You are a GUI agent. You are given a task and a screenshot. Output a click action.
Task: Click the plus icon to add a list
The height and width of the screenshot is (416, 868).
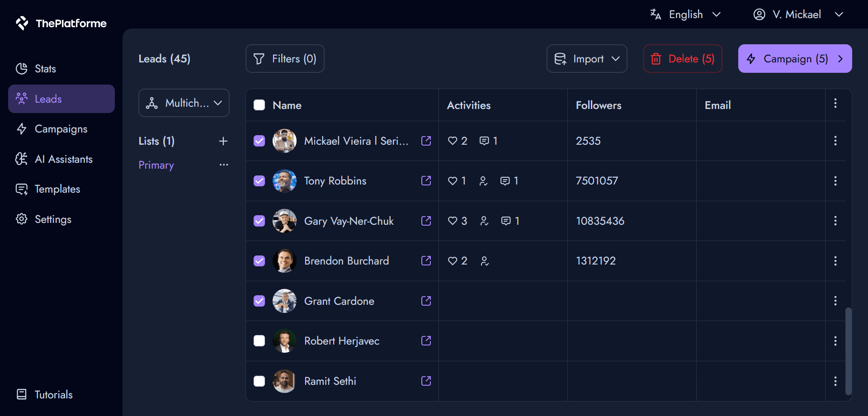tap(223, 141)
